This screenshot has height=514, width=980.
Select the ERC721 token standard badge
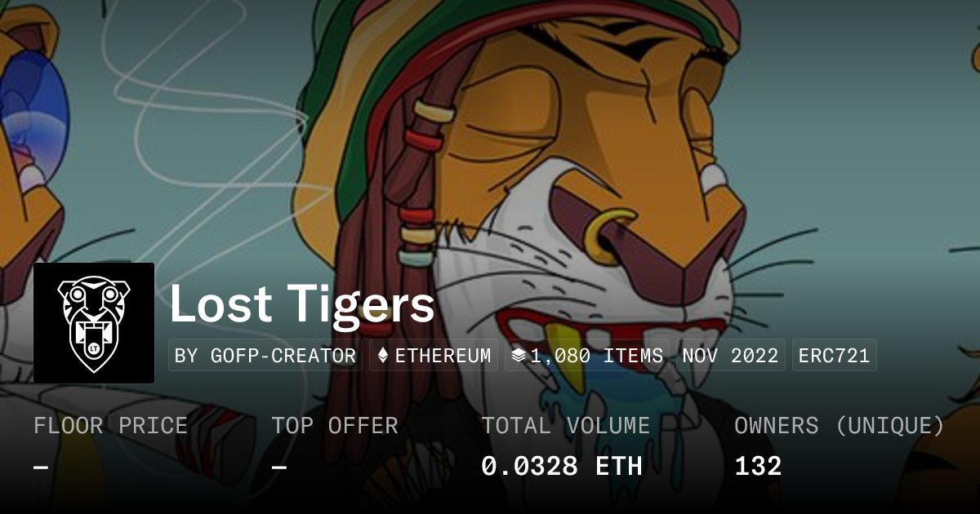point(834,356)
